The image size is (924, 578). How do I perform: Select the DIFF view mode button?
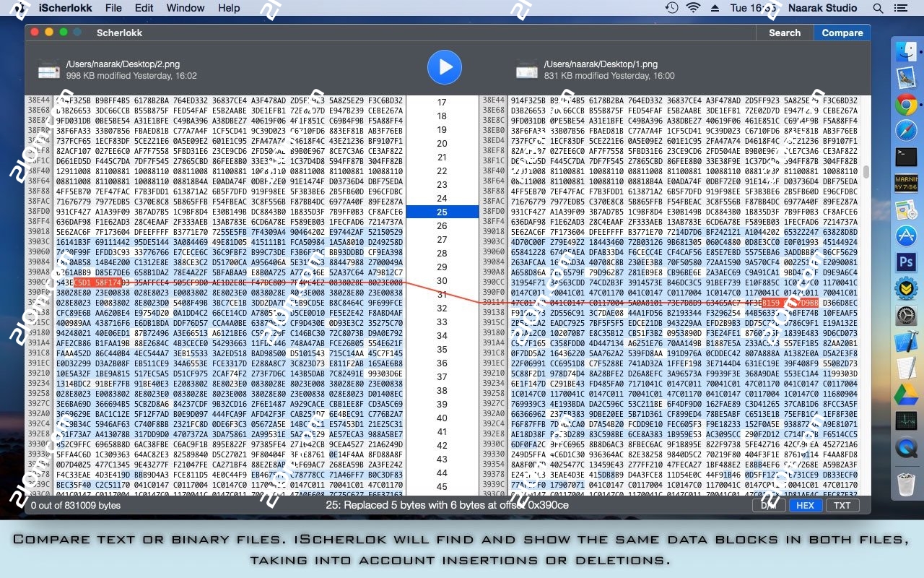coord(769,506)
